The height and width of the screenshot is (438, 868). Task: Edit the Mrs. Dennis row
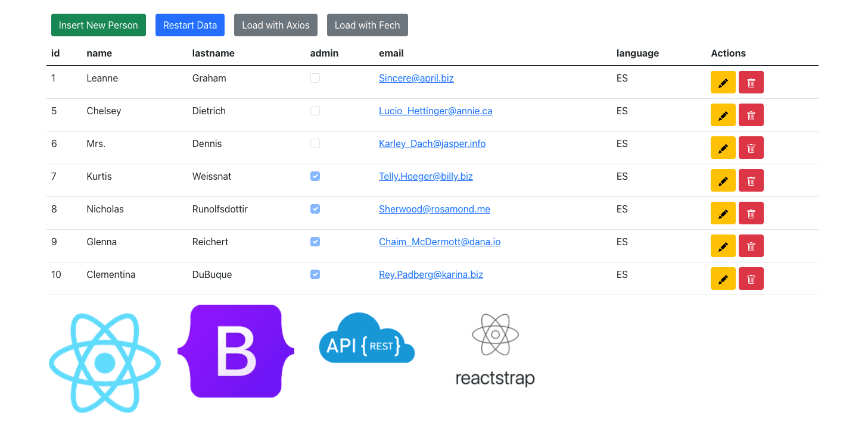click(723, 148)
